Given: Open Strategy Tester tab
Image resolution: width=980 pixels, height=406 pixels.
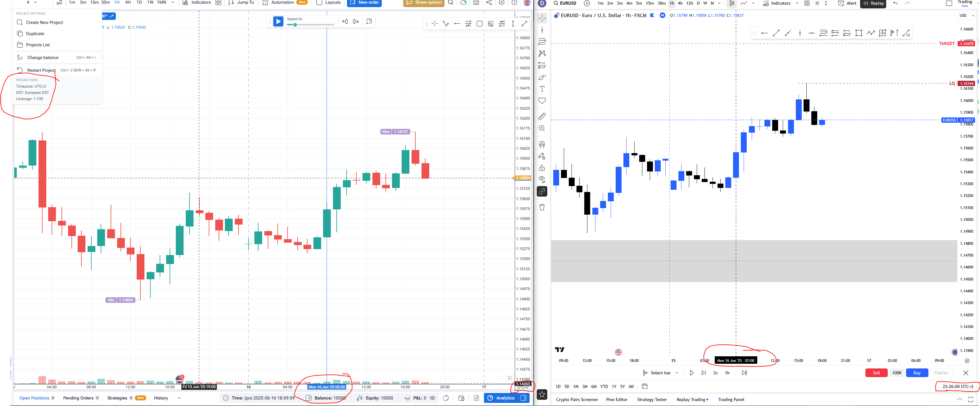Looking at the screenshot, I should coord(652,399).
